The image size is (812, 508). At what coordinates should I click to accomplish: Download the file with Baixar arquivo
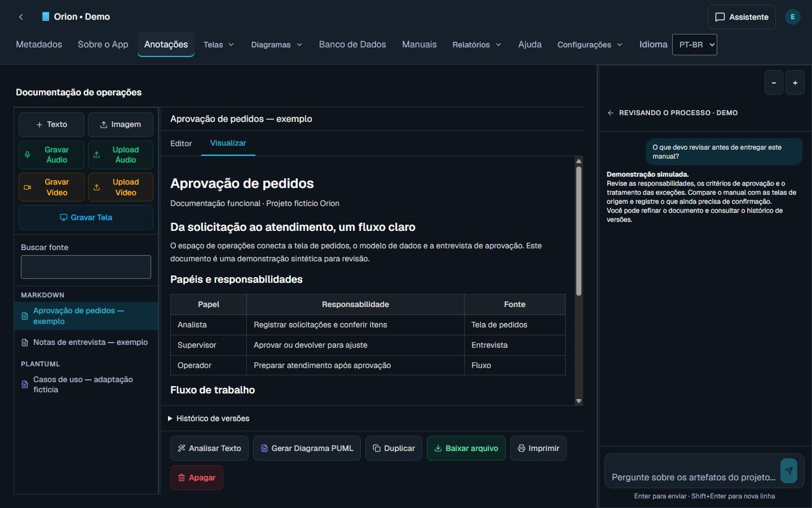pyautogui.click(x=466, y=448)
